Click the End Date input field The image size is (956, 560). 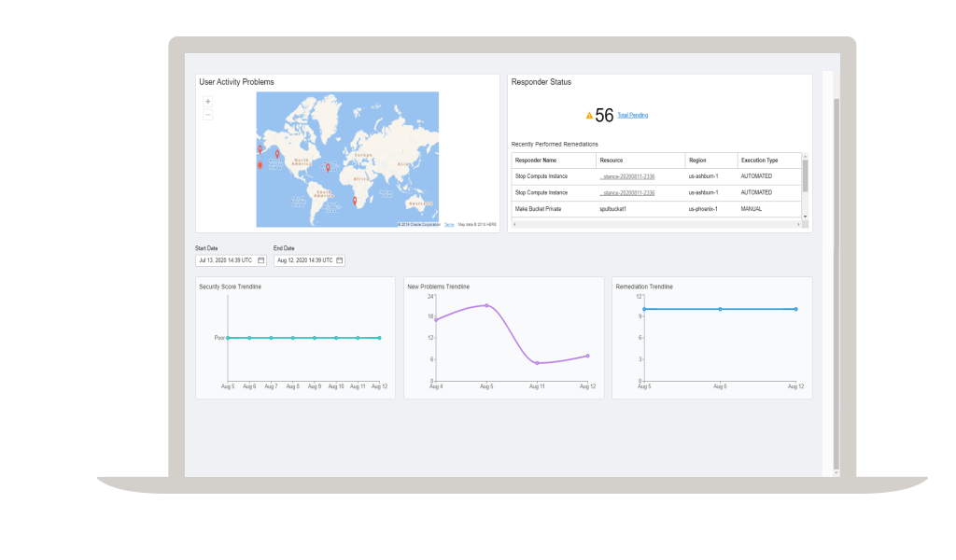pos(303,260)
